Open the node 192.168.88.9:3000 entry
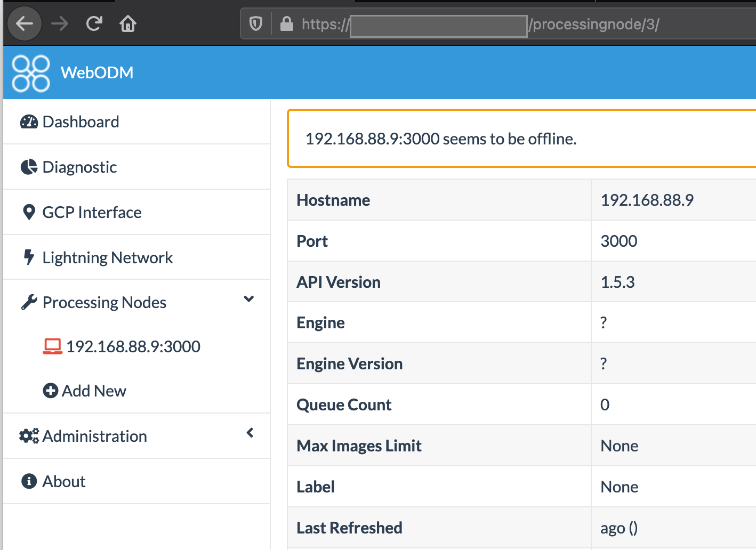Image resolution: width=756 pixels, height=550 pixels. [x=133, y=346]
